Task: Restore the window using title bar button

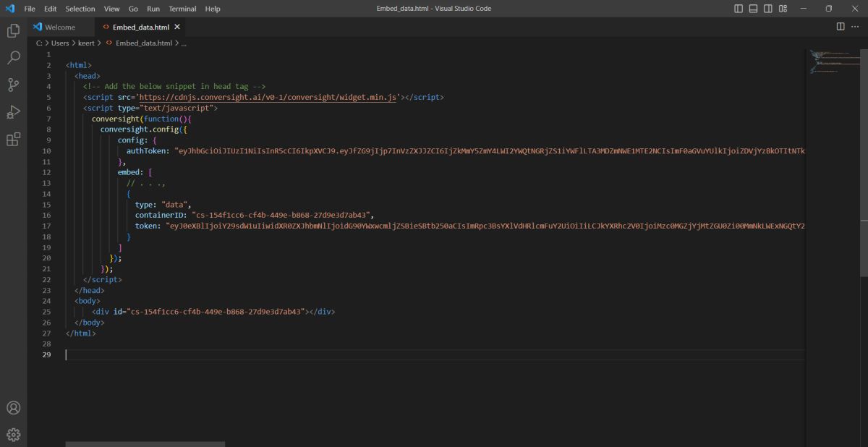Action: tap(829, 9)
